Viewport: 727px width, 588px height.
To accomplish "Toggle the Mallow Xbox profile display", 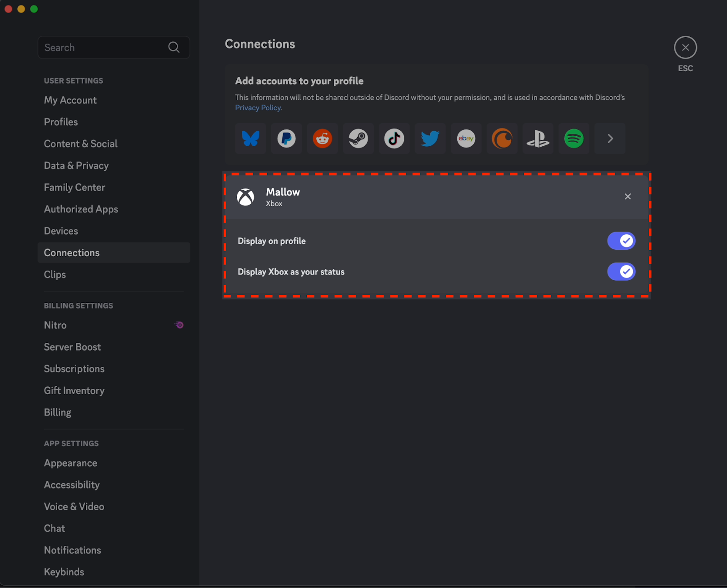I will pos(621,241).
